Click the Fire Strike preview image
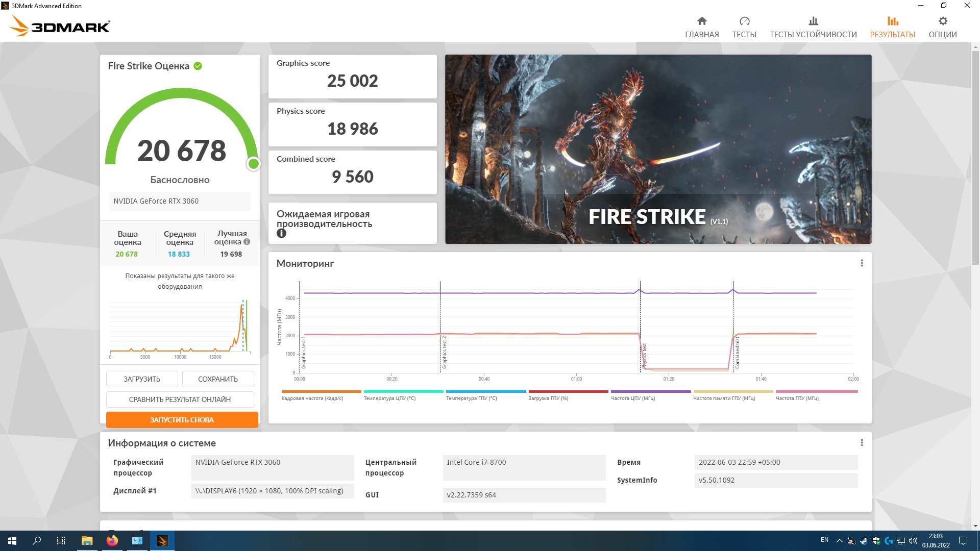Viewport: 980px width, 551px height. 658,149
